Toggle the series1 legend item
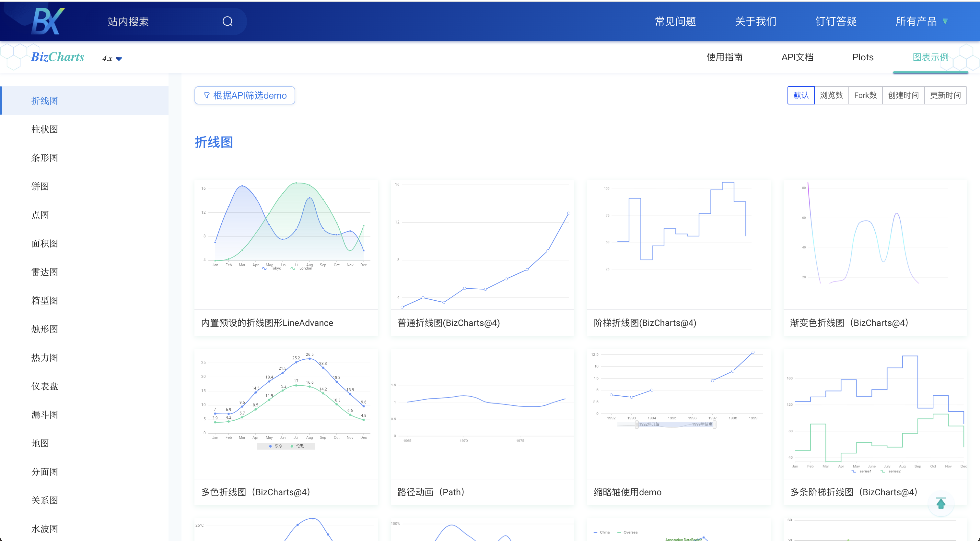Viewport: 980px width, 541px height. (x=861, y=471)
